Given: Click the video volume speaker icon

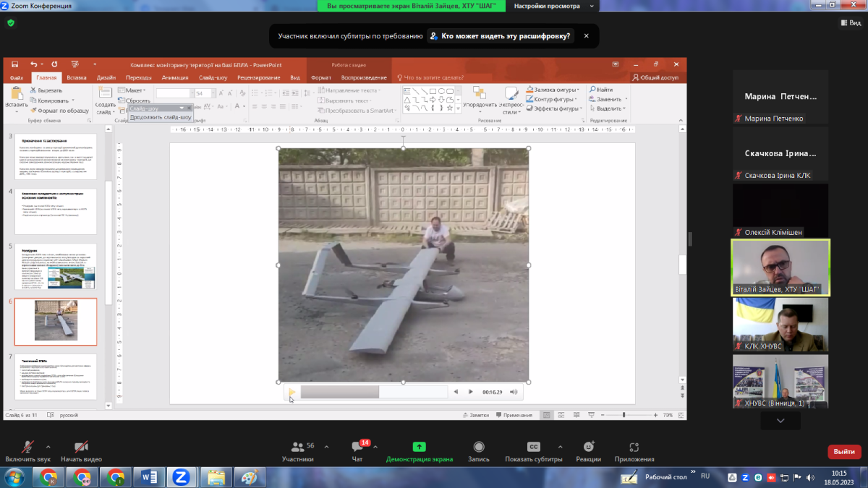Looking at the screenshot, I should (514, 392).
